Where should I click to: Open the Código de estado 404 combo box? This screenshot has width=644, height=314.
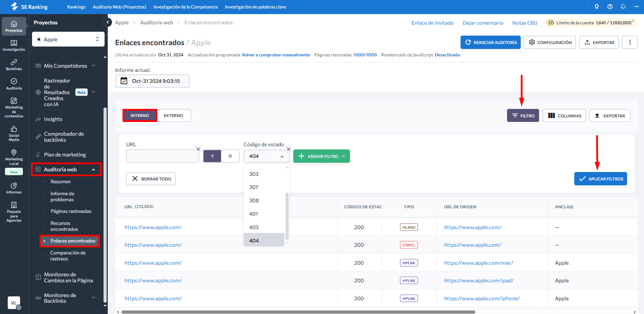266,156
